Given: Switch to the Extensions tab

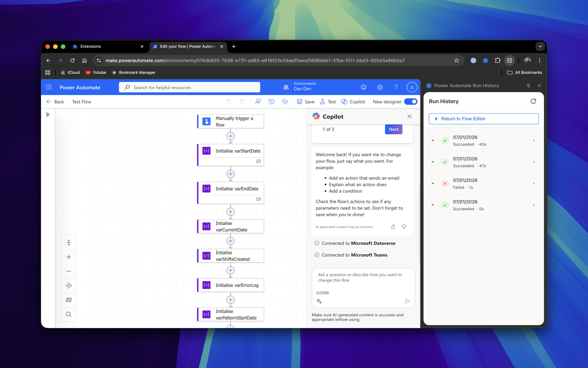Looking at the screenshot, I should click(108, 46).
